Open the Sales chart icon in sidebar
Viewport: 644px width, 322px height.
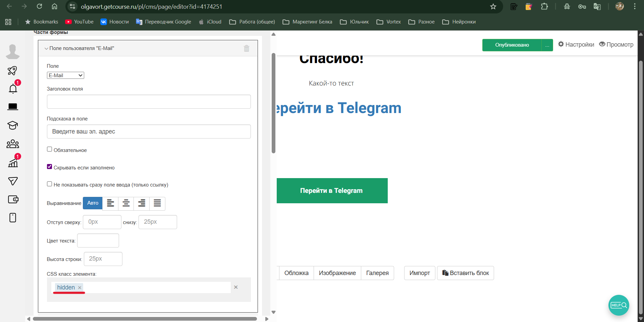[12, 163]
